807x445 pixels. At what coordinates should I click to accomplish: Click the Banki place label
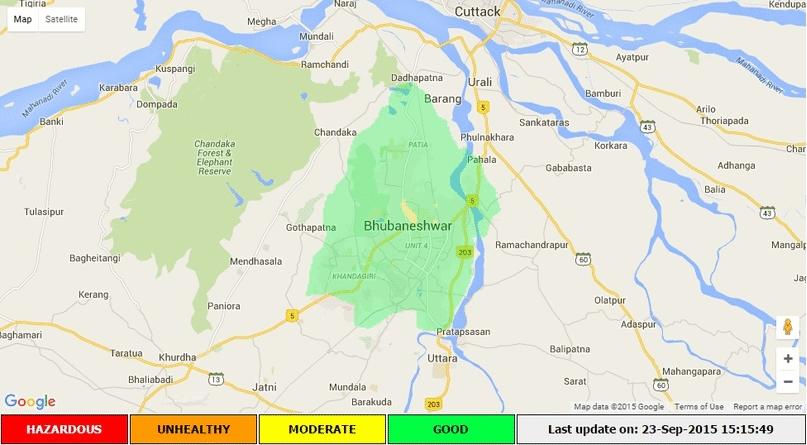51,122
